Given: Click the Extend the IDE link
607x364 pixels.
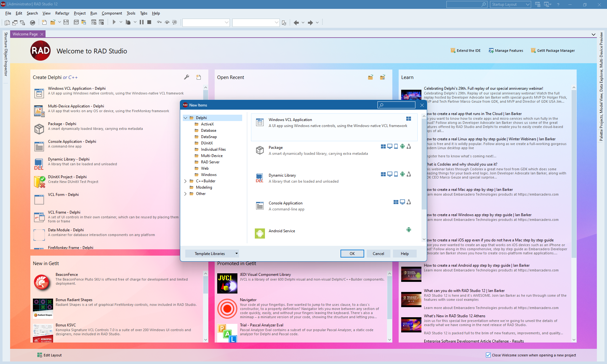Looking at the screenshot, I should (465, 51).
